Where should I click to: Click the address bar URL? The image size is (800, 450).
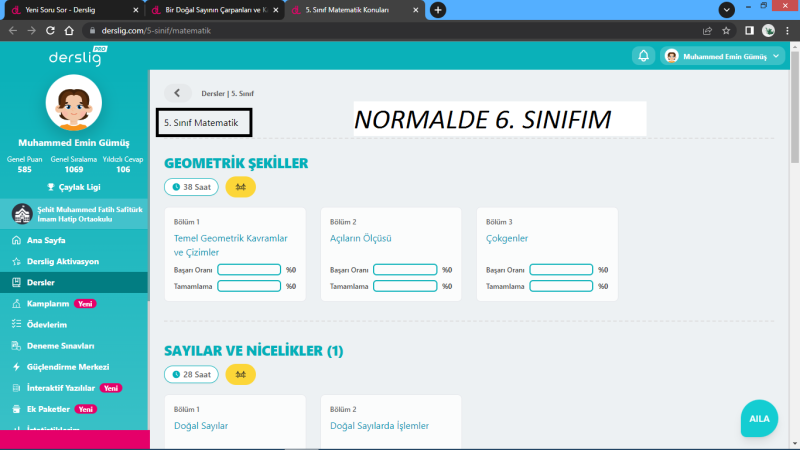click(x=156, y=31)
